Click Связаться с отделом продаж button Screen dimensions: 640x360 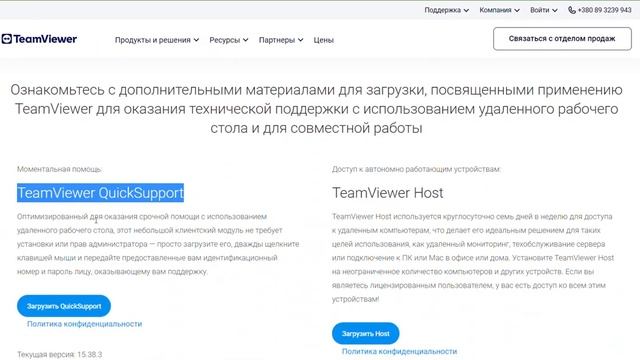[x=562, y=39]
